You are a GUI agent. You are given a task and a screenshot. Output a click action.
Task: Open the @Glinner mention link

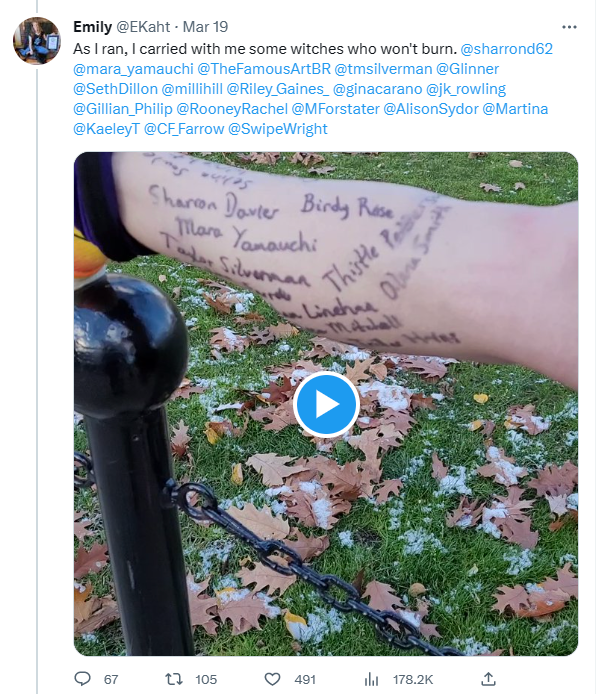[x=467, y=69]
